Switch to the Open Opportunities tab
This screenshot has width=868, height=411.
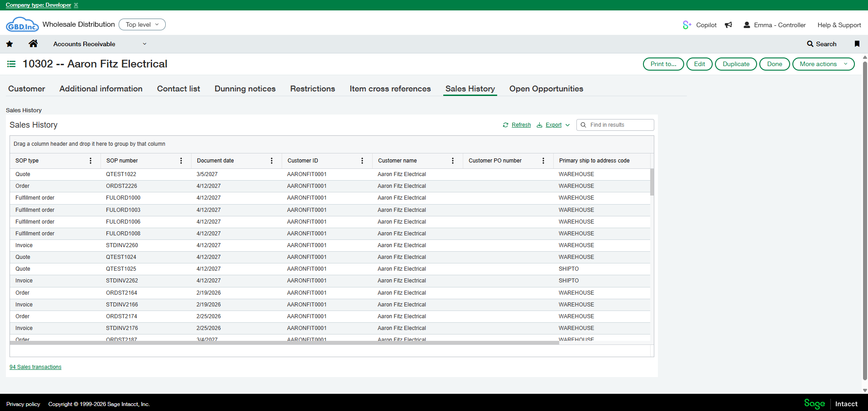coord(546,89)
